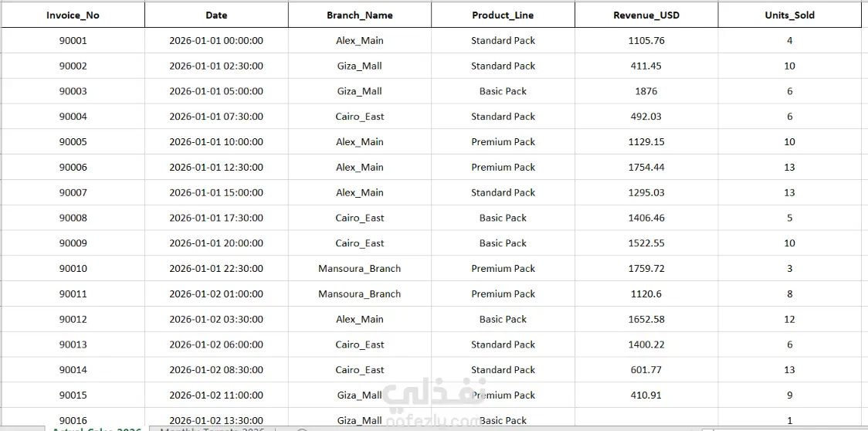Add a new sheet with plus icon
Screen dimensions: 868x431
point(302,429)
